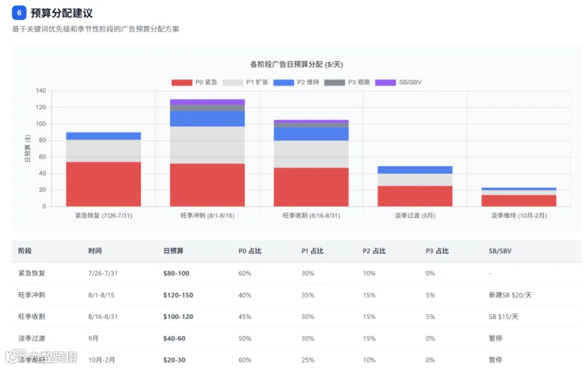This screenshot has width=588, height=368.
Task: Click 35% P1 share in 旺季冲刺 row
Action: click(x=308, y=295)
